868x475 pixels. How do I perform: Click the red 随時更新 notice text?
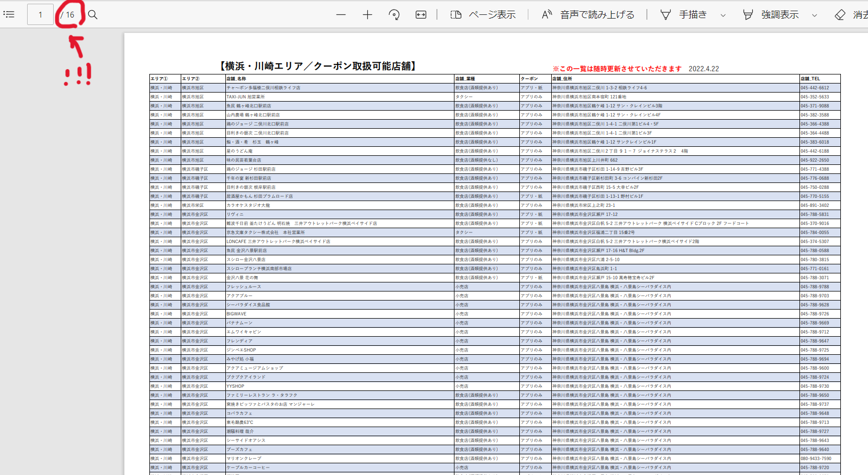click(617, 69)
